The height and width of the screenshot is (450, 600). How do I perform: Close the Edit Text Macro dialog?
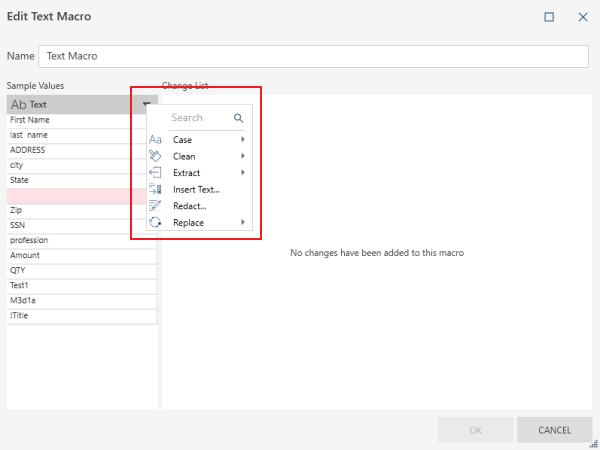click(582, 17)
